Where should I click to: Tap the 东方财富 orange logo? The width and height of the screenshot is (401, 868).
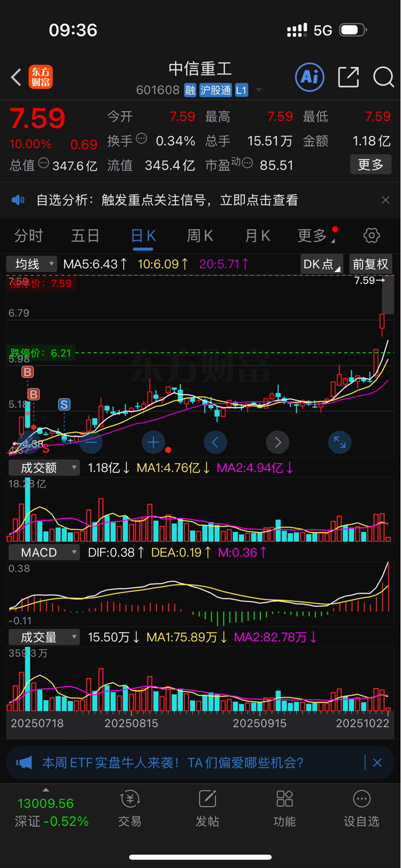coord(41,77)
